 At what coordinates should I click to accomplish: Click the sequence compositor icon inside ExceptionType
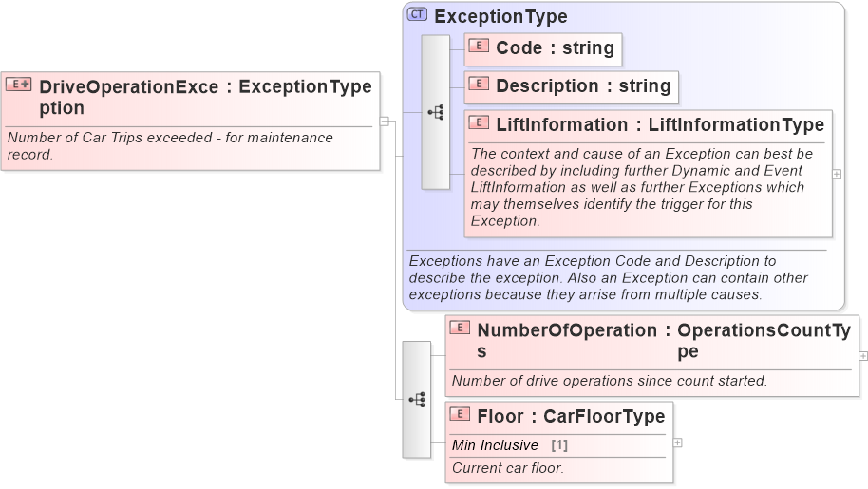point(436,112)
